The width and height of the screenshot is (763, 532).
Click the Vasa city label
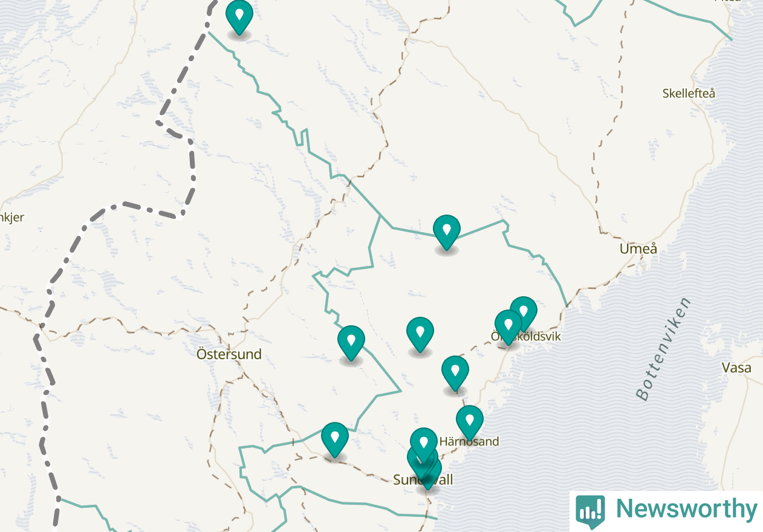pos(737,368)
